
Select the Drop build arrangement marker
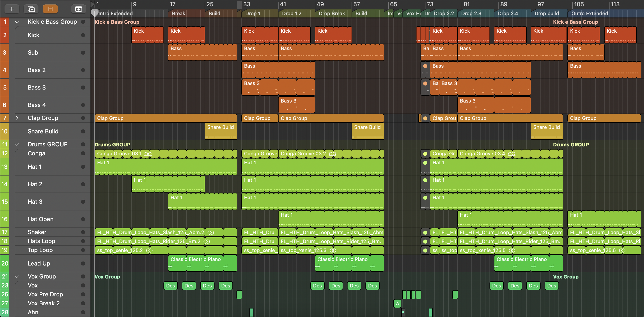[549, 13]
